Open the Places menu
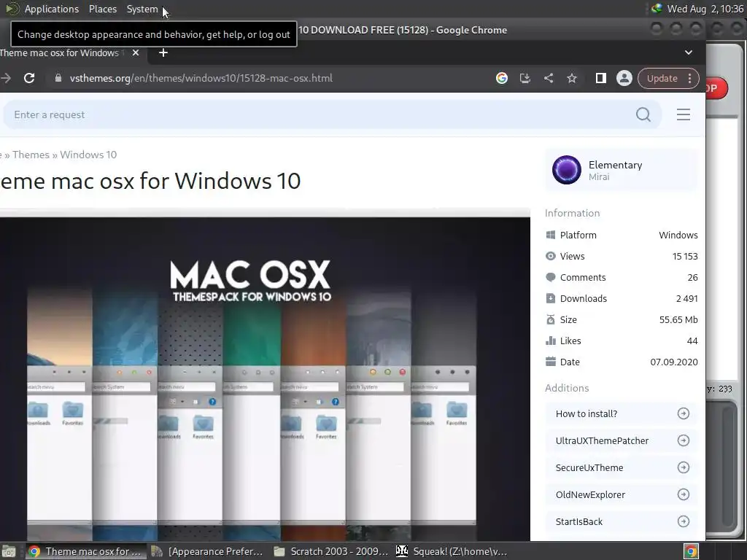This screenshot has height=560, width=747. (103, 9)
